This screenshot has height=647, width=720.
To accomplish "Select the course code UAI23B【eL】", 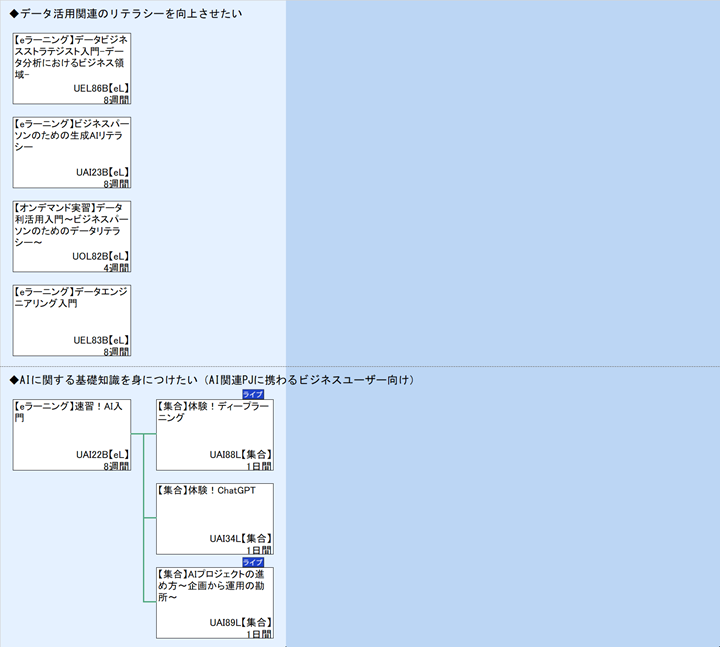I will [x=103, y=172].
